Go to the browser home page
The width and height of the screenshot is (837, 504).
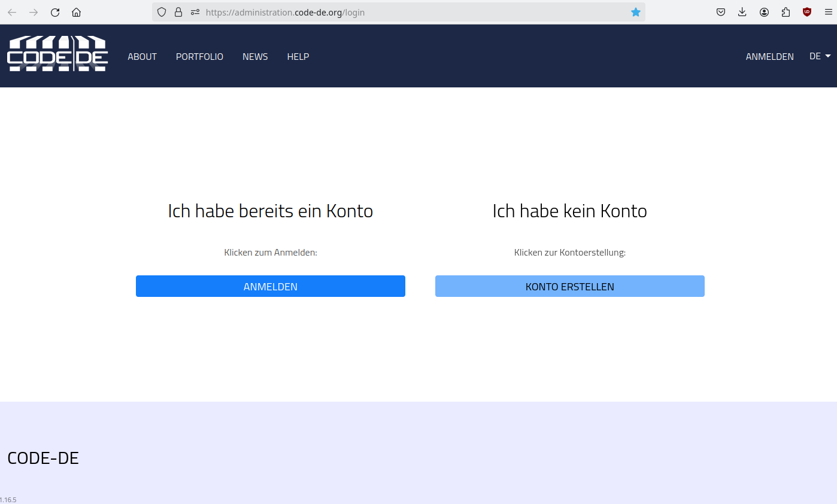tap(76, 12)
